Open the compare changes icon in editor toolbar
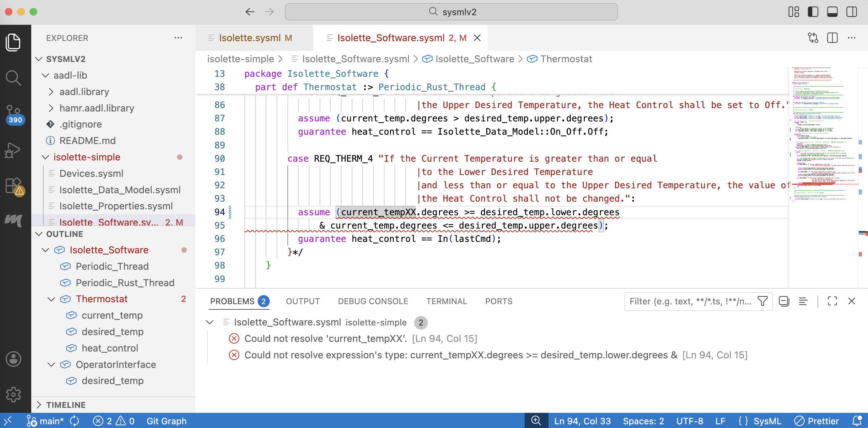The width and height of the screenshot is (868, 428). tap(813, 38)
